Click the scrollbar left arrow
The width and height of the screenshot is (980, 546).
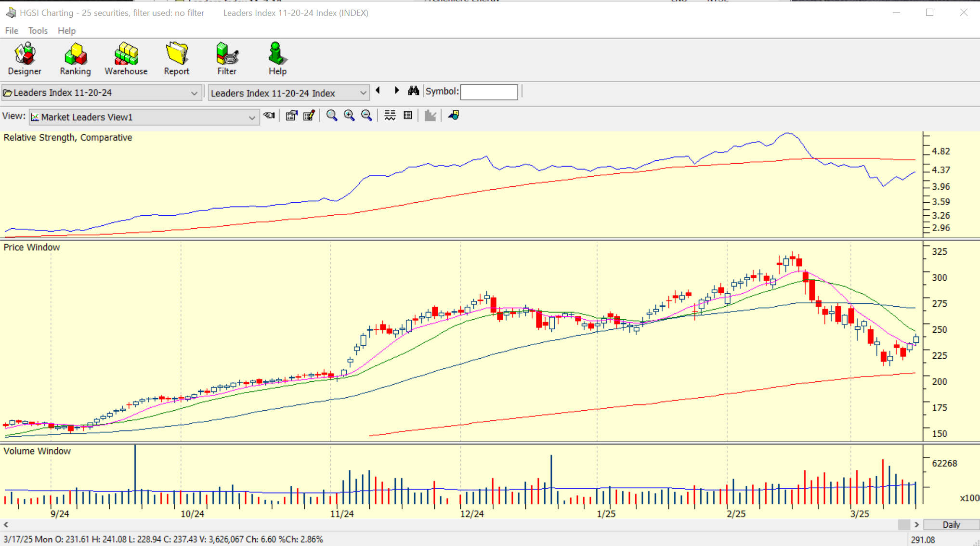point(6,525)
